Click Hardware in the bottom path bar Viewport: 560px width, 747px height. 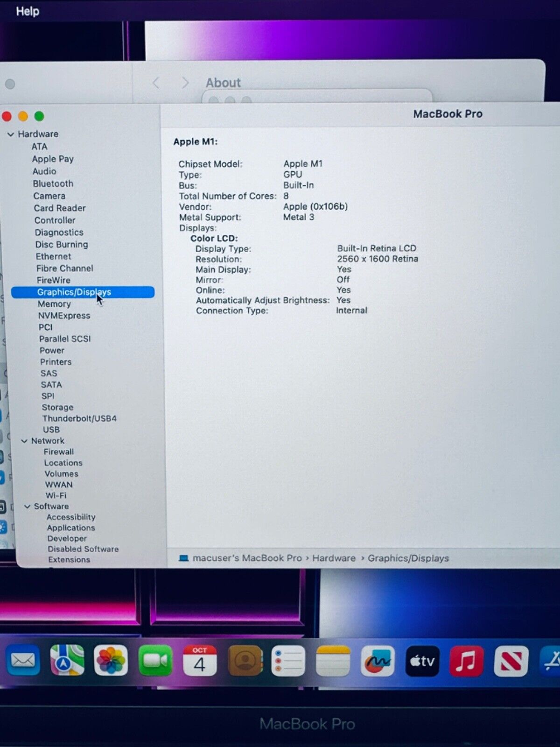pyautogui.click(x=334, y=558)
